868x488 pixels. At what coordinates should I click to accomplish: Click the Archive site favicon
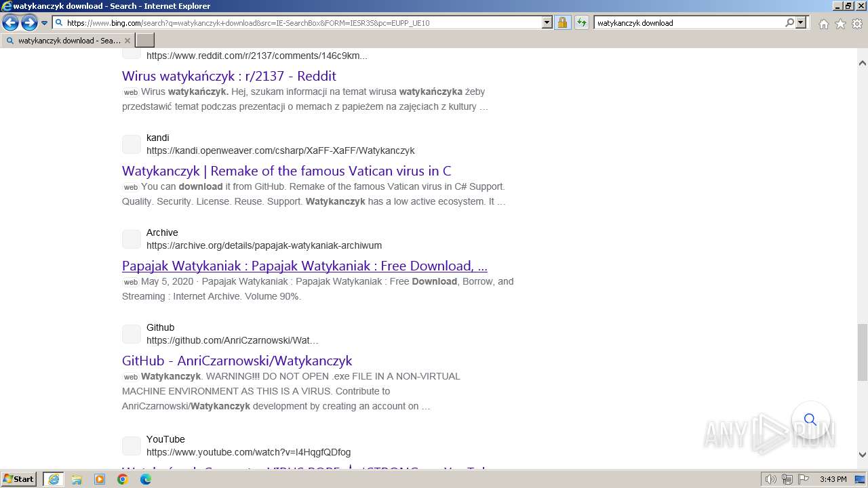click(x=132, y=239)
